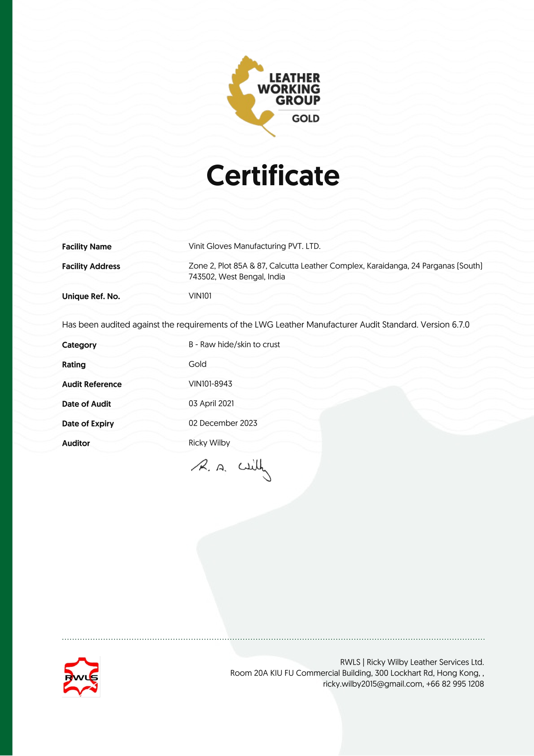Click the sentence 'Has been audited against'
The width and height of the screenshot is (534, 756).
[266, 325]
